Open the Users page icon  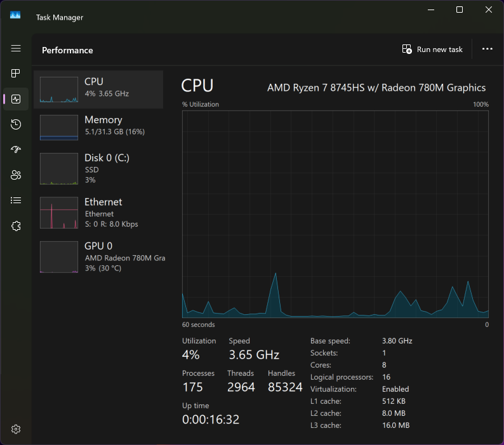pyautogui.click(x=16, y=175)
